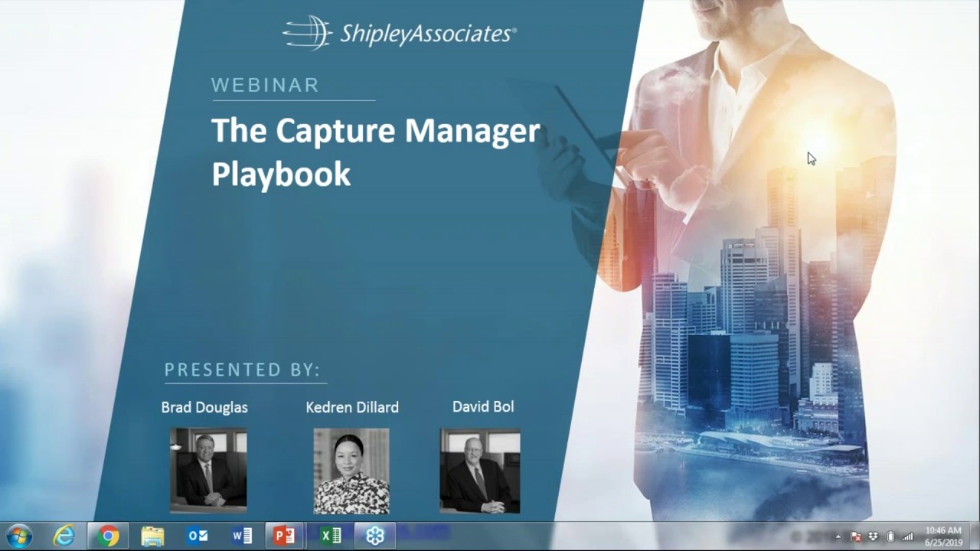This screenshot has height=551, width=980.
Task: Switch to PowerPoint in the taskbar
Action: (285, 536)
